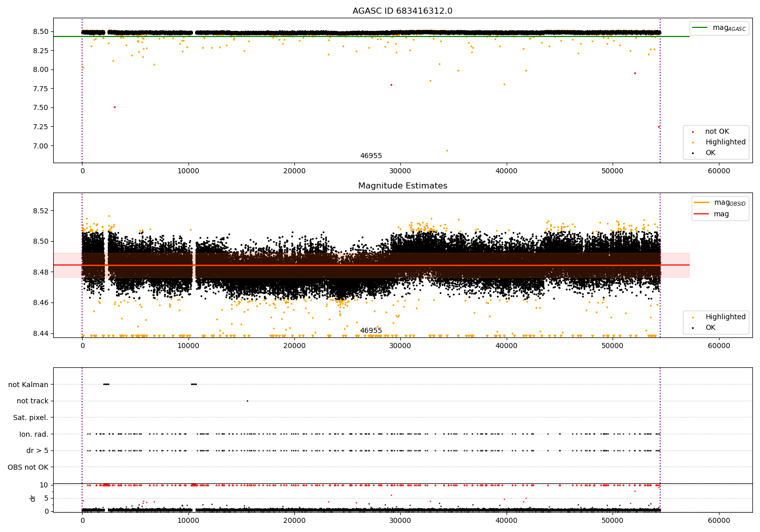Click the 'Ion. rad.' row label
Viewport: 760px width, 532px height.
click(x=33, y=434)
